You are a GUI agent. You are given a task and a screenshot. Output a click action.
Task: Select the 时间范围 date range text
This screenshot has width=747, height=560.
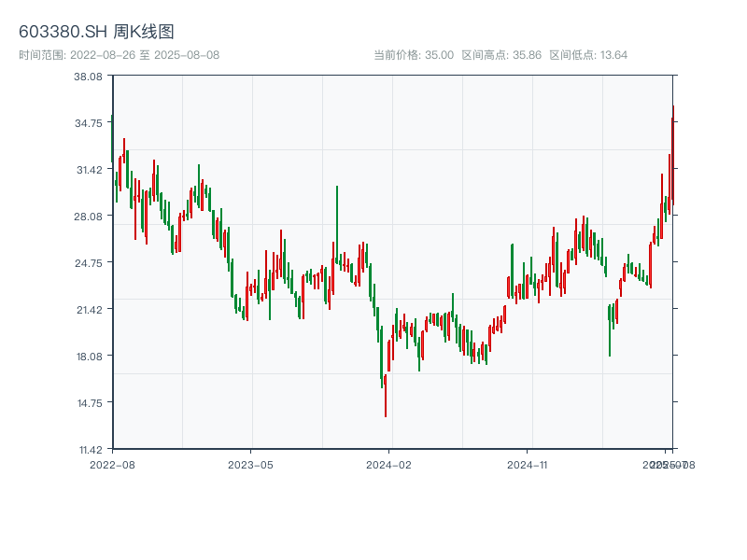coord(119,55)
